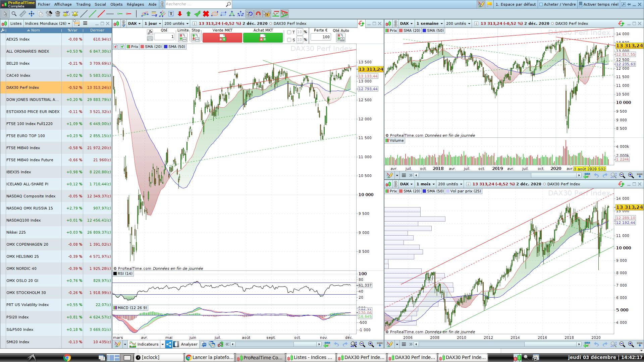Select the text annotation tool

[x=171, y=14]
